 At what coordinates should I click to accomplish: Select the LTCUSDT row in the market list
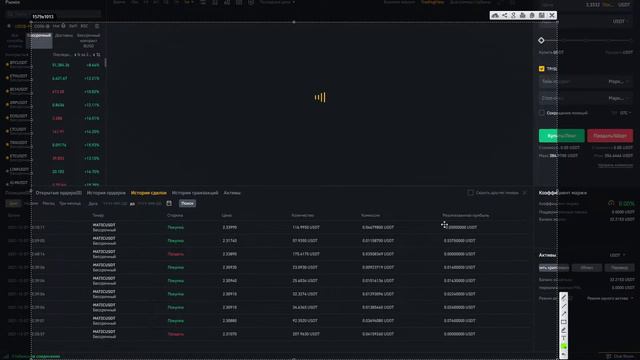click(x=53, y=131)
